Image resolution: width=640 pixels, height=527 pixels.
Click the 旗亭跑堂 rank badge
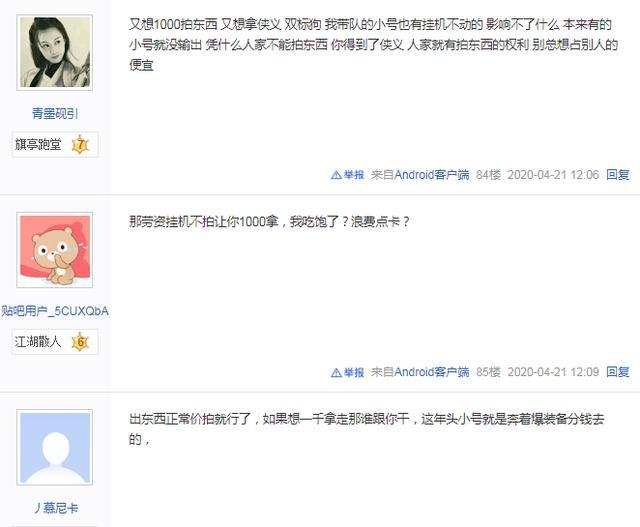point(55,145)
